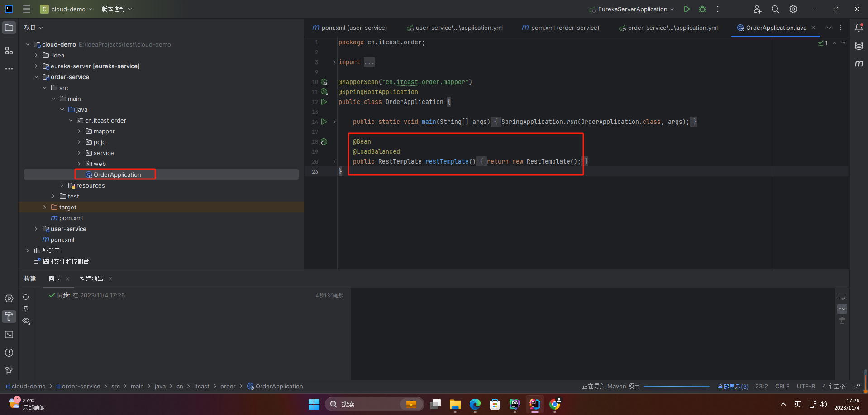The width and height of the screenshot is (868, 415).
Task: Clear the build output with the trash icon
Action: click(x=842, y=321)
